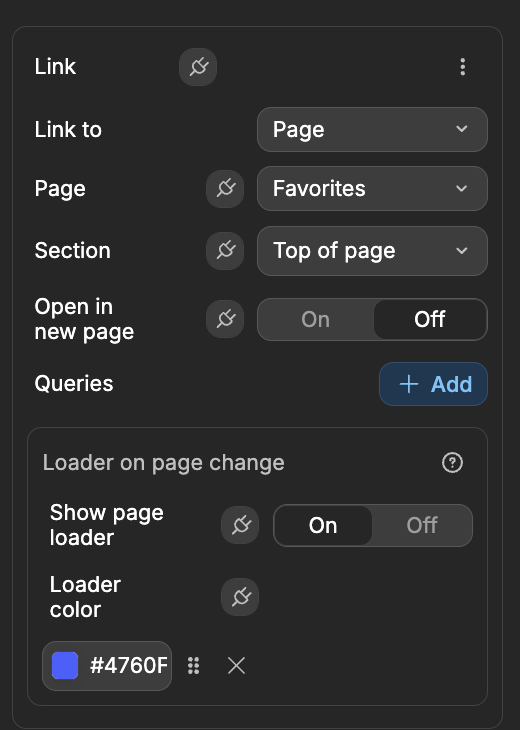Click the bind plug icon for Section
The image size is (520, 730).
225,250
